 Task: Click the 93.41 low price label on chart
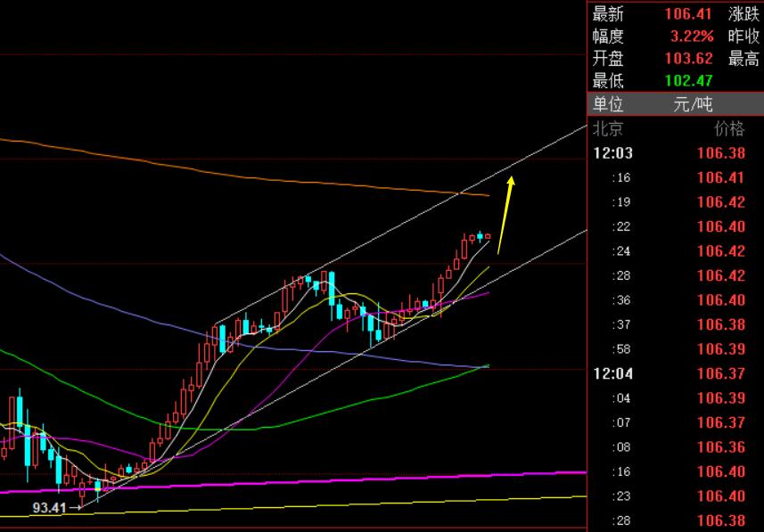pos(49,508)
